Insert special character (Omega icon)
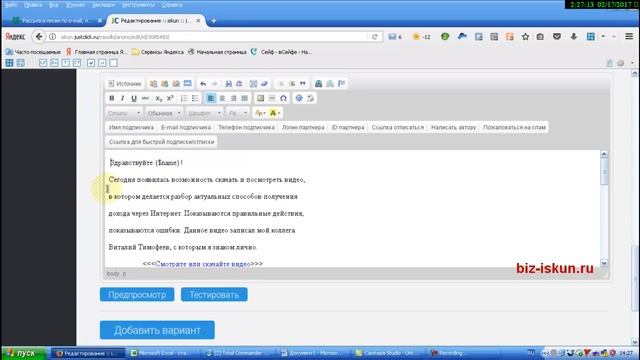The height and width of the screenshot is (360, 640). [283, 98]
